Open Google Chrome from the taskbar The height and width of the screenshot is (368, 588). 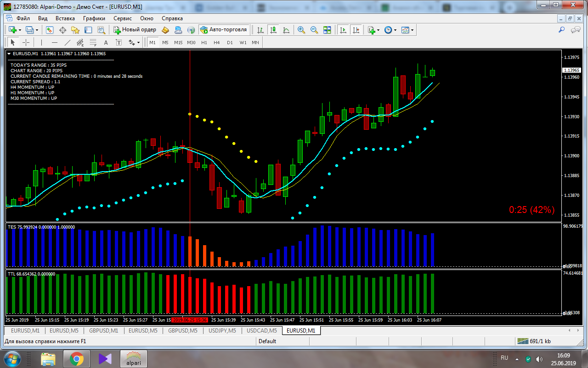[77, 358]
